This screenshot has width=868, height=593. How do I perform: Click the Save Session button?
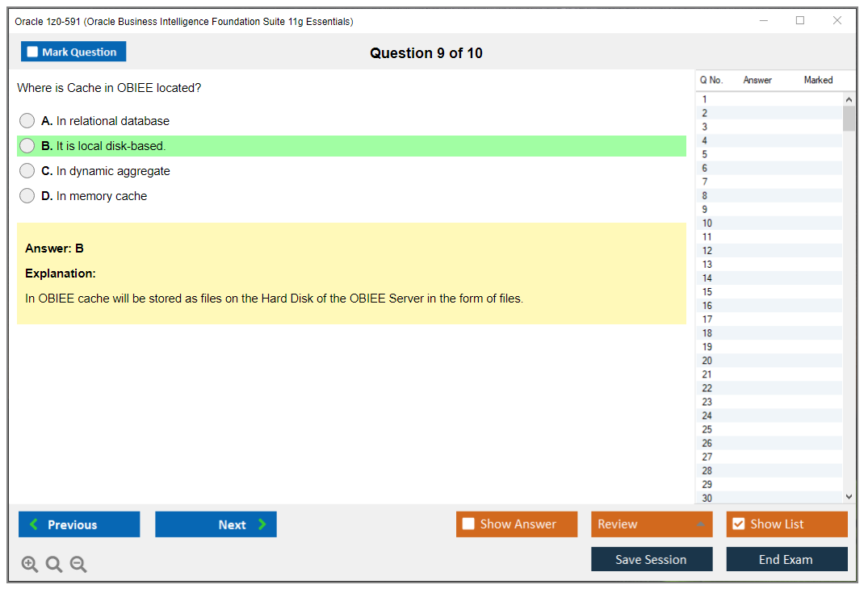coord(651,559)
